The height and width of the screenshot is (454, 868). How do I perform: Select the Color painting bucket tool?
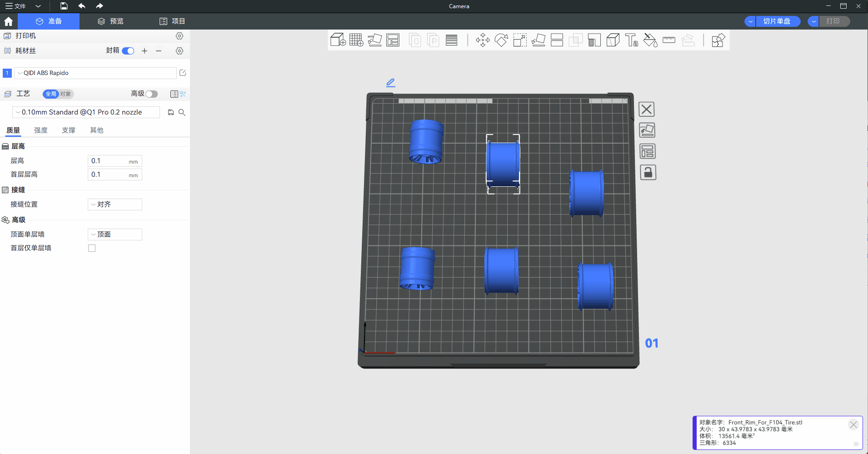point(650,40)
